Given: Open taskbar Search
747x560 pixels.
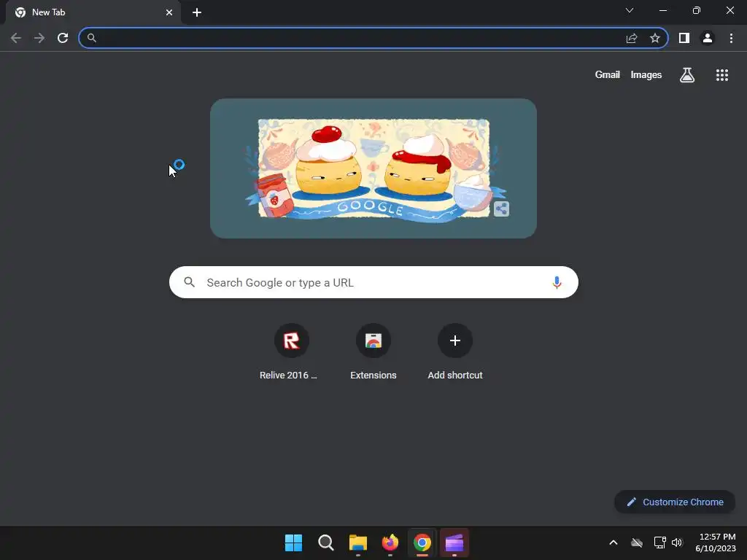Looking at the screenshot, I should (326, 542).
